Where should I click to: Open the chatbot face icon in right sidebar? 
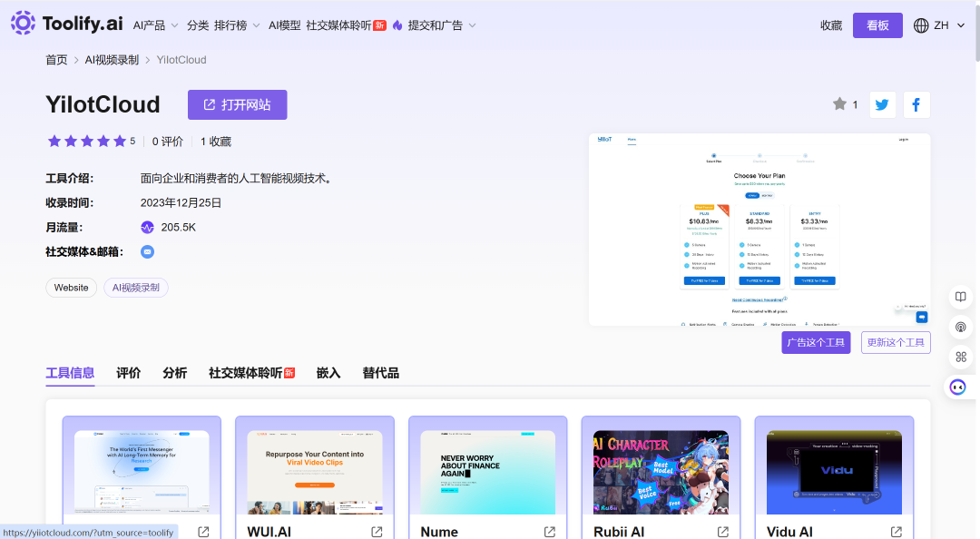(958, 387)
